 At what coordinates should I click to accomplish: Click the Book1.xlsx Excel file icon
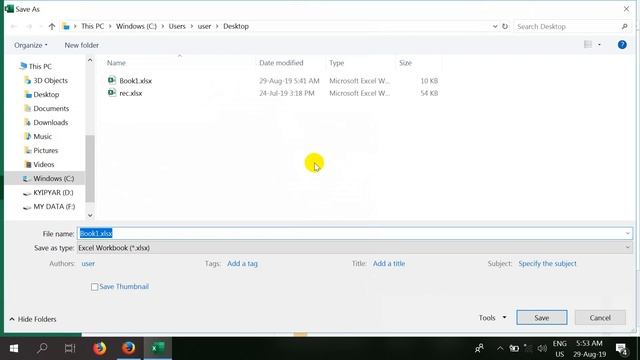point(112,80)
